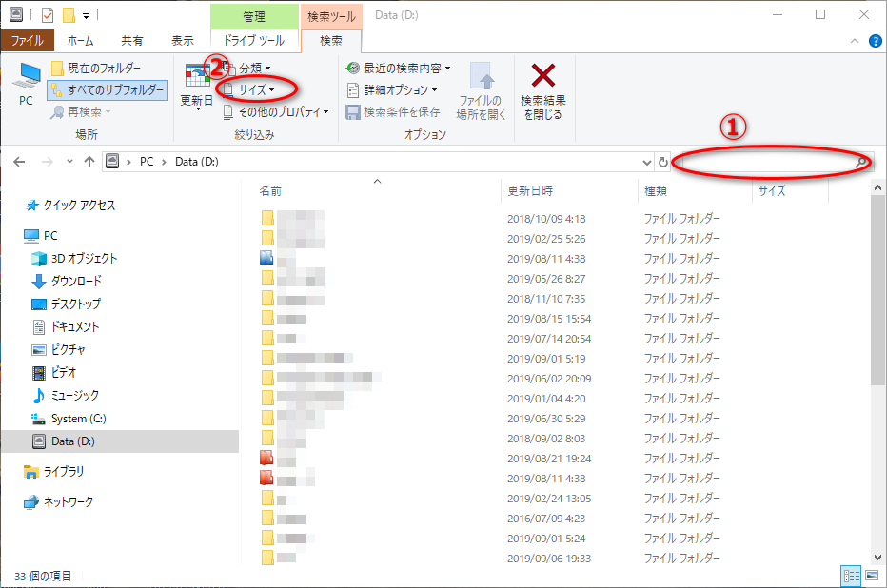Switch to large icons view in status bar
This screenshot has width=887, height=588.
click(x=871, y=576)
